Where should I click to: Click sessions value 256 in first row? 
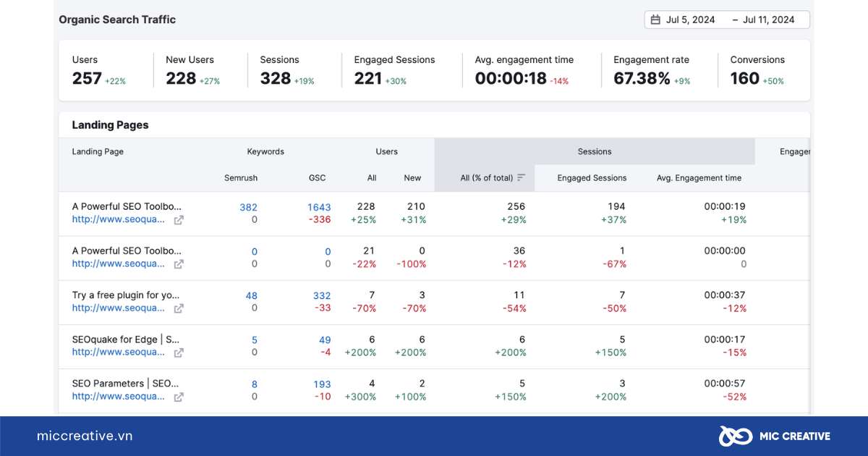pyautogui.click(x=516, y=206)
